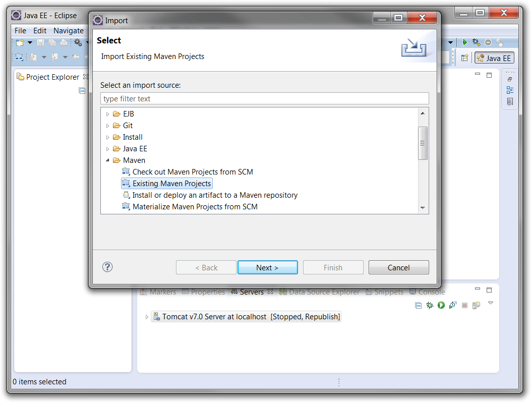Switch to the Java EE perspective button

pyautogui.click(x=494, y=58)
